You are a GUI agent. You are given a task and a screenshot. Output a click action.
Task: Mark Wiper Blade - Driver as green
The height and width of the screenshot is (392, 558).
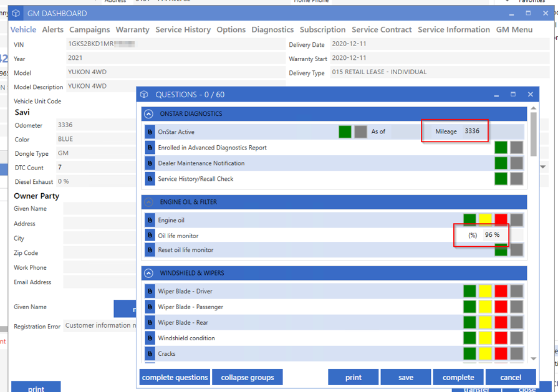coord(469,291)
